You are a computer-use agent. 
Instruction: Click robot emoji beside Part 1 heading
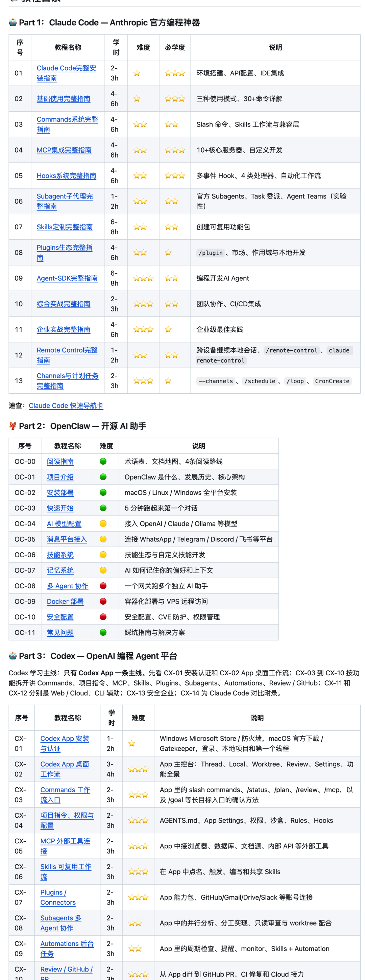coord(13,22)
